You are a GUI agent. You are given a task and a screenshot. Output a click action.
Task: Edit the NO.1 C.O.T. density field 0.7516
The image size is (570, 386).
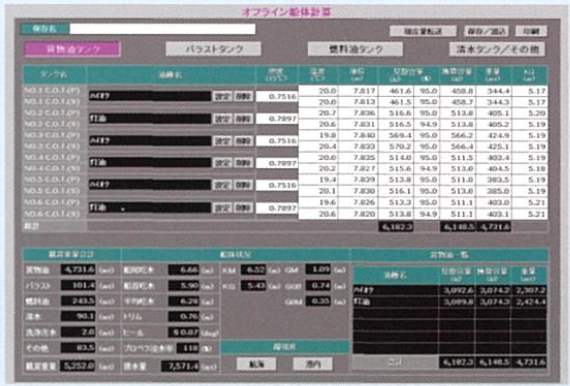pos(277,96)
